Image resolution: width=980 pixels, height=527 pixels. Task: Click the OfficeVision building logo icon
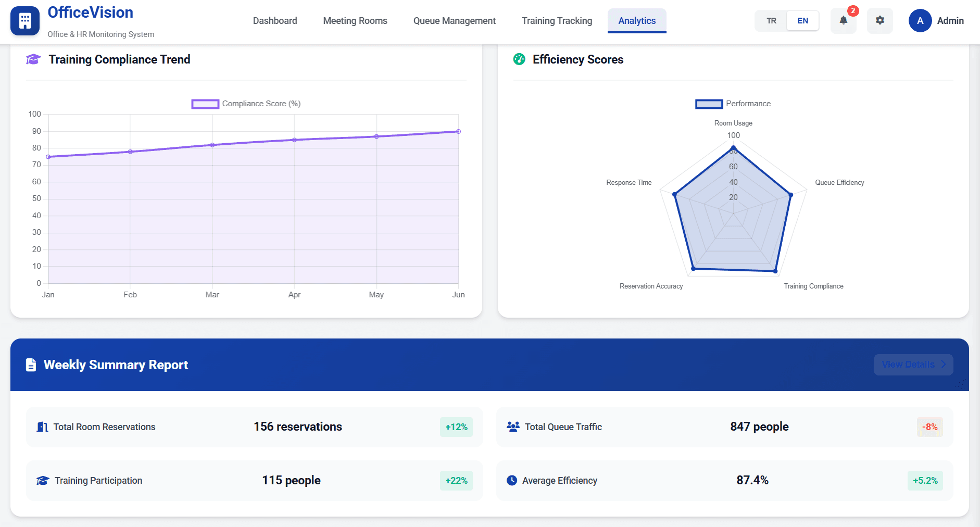(x=25, y=21)
